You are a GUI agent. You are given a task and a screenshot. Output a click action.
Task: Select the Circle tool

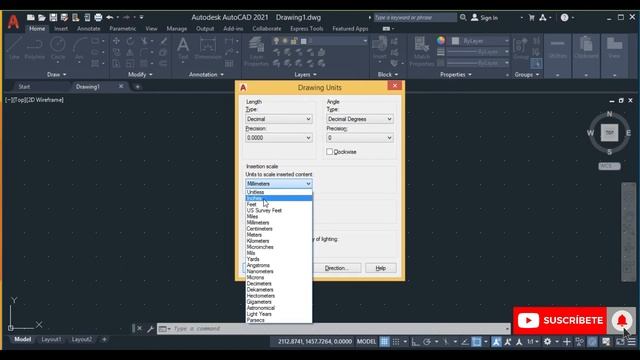pyautogui.click(x=58, y=48)
